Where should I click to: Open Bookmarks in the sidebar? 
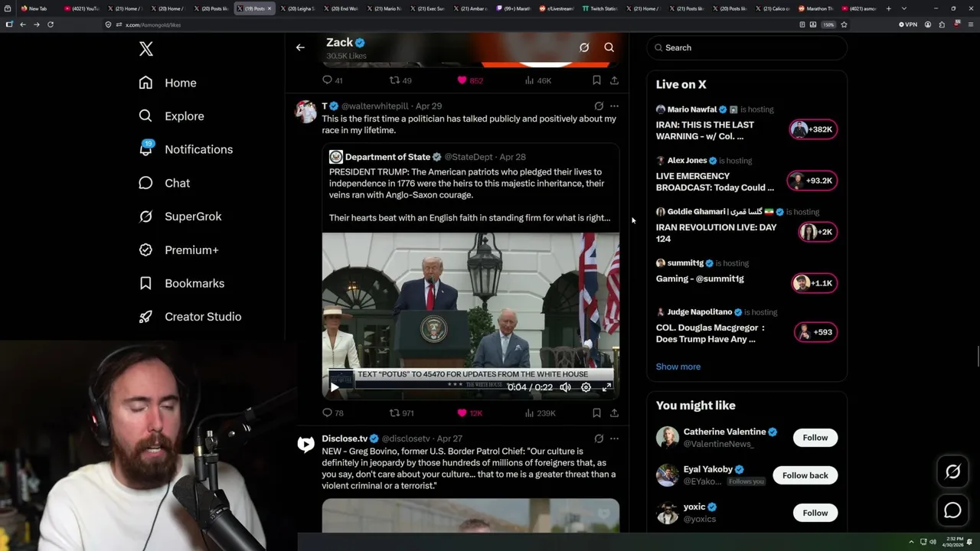(x=181, y=283)
